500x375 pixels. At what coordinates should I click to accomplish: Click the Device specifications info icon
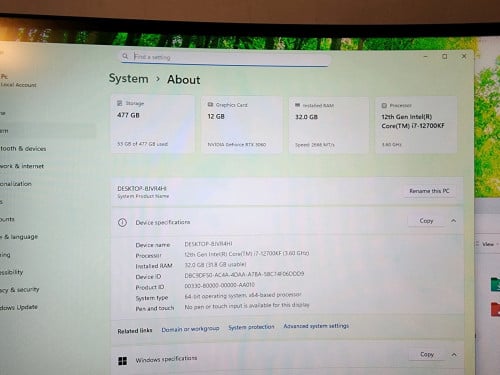(122, 222)
